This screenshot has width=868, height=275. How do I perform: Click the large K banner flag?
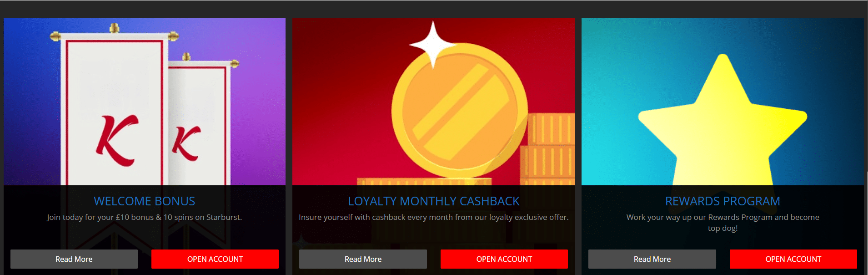114,109
